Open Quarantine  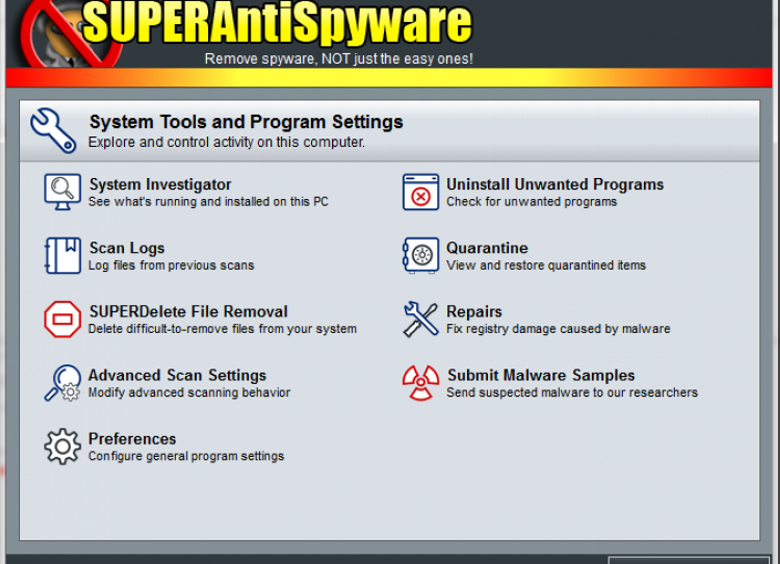487,248
